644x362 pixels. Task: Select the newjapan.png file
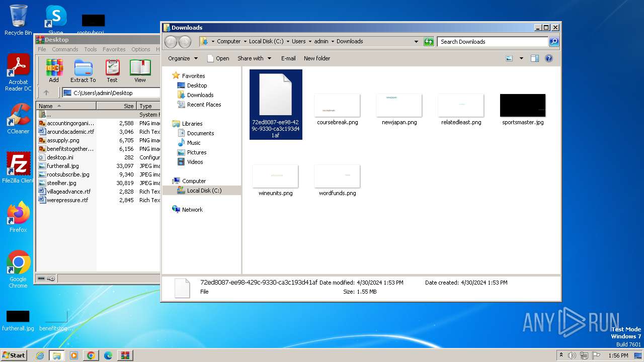pyautogui.click(x=399, y=110)
